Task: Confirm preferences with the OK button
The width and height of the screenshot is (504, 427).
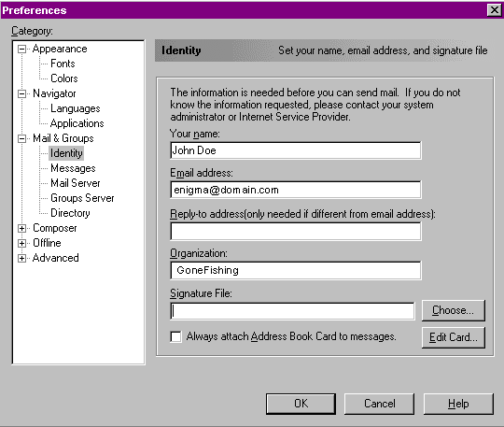Action: 301,404
